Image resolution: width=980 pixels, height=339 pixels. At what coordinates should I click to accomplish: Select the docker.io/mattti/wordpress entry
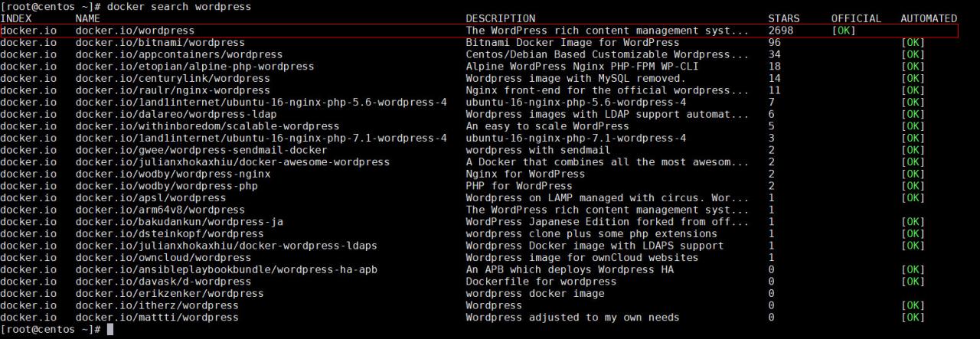(157, 318)
